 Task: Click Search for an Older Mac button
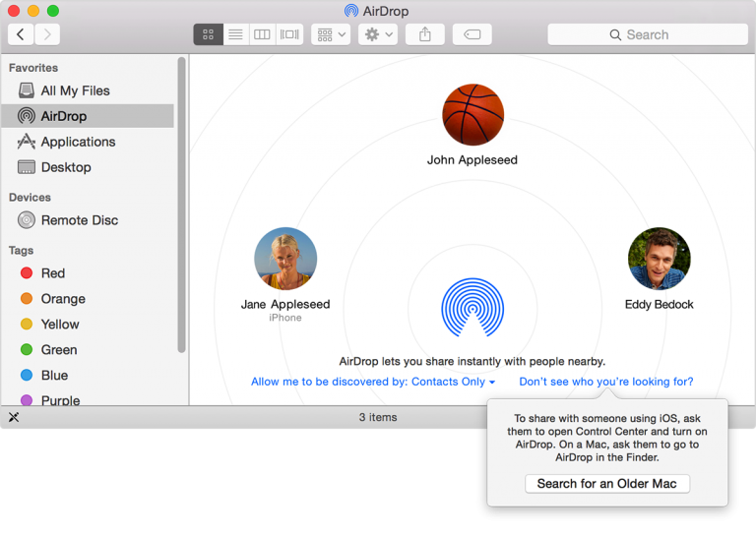tap(607, 484)
